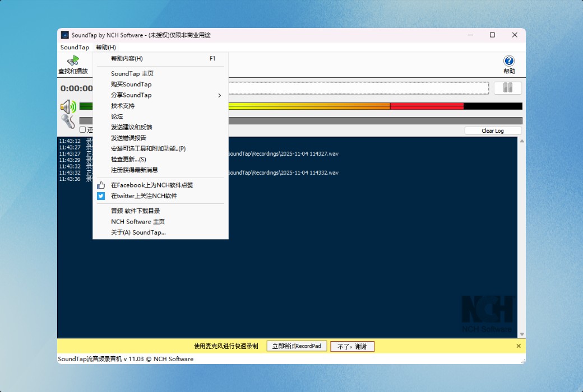
Task: Click the Facebook thumbs-up icon in the menu
Action: click(x=101, y=185)
